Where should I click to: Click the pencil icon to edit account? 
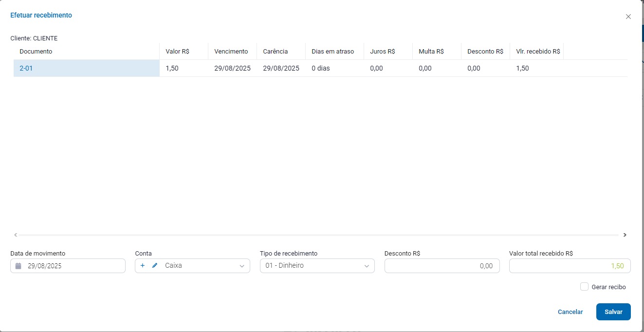(155, 266)
